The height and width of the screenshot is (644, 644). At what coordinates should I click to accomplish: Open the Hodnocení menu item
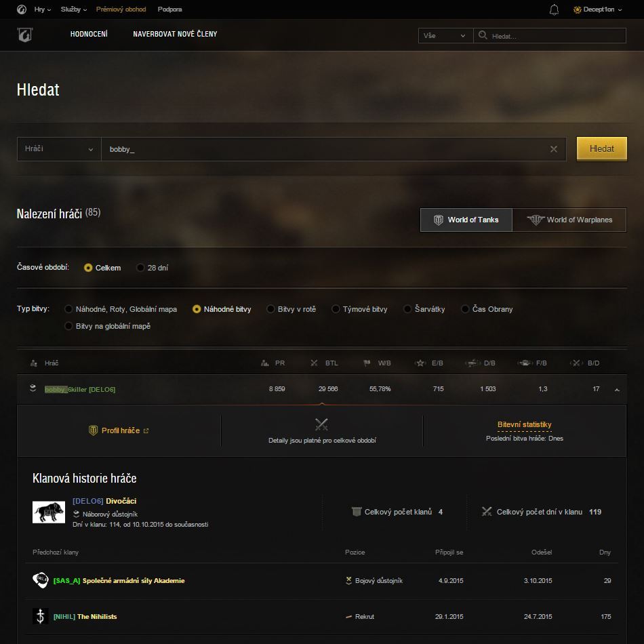(89, 34)
